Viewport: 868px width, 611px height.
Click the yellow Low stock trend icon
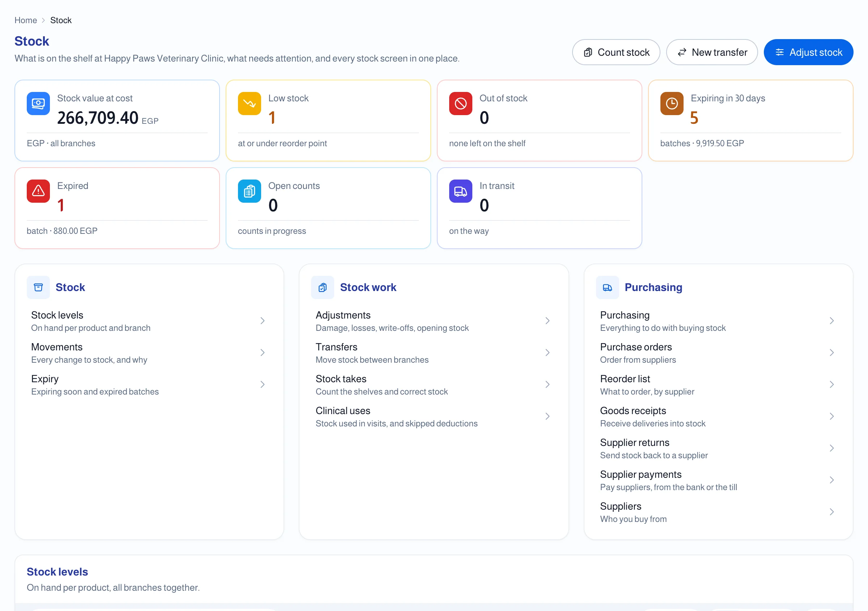[249, 103]
